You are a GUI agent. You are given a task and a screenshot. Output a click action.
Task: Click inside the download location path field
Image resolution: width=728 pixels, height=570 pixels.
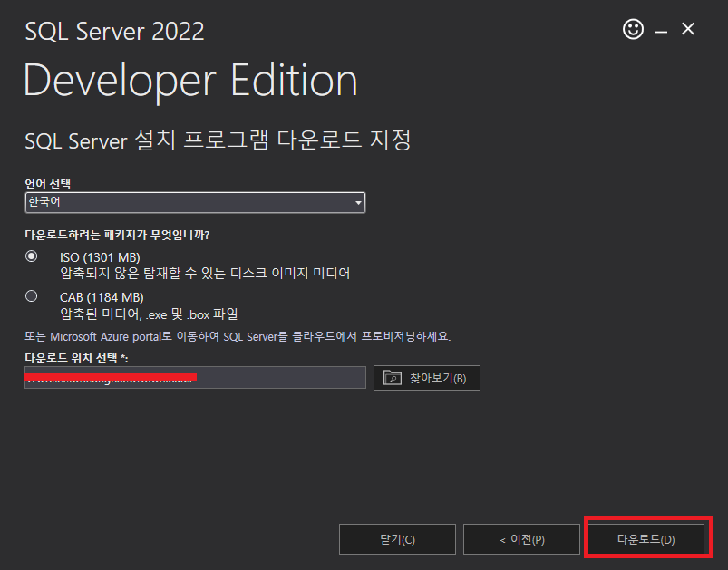click(x=195, y=377)
